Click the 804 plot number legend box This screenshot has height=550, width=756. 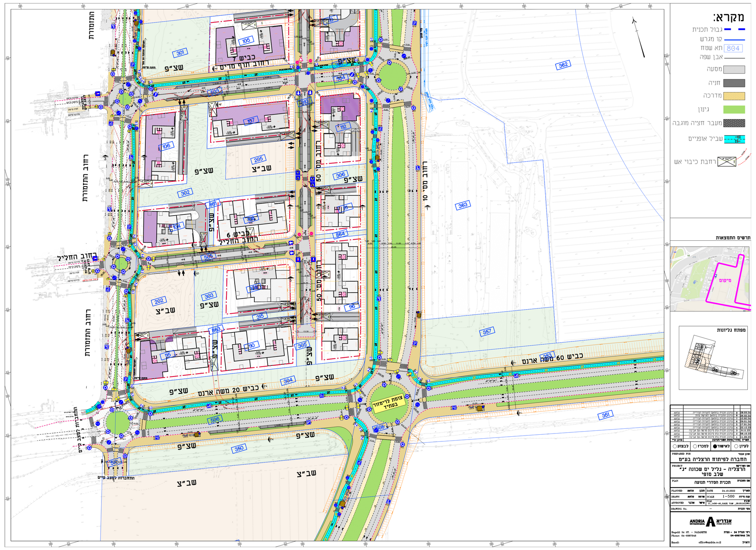tap(733, 48)
